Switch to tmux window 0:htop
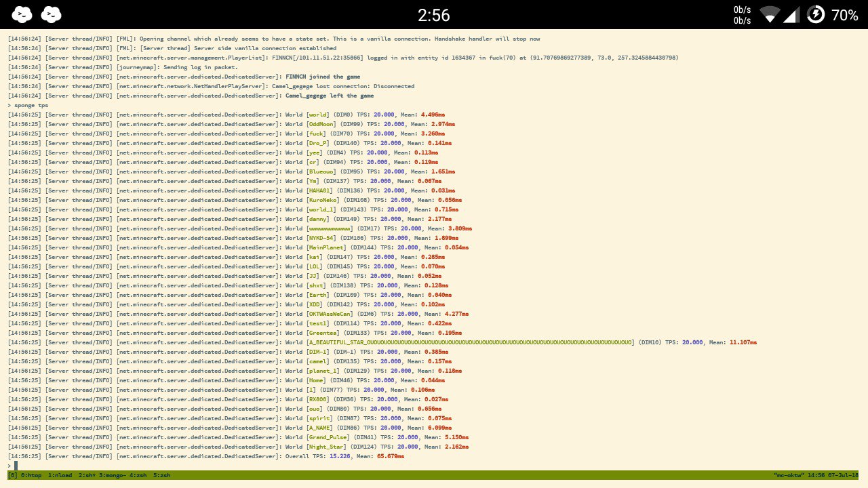Viewport: 868px width, 488px height. (31, 475)
